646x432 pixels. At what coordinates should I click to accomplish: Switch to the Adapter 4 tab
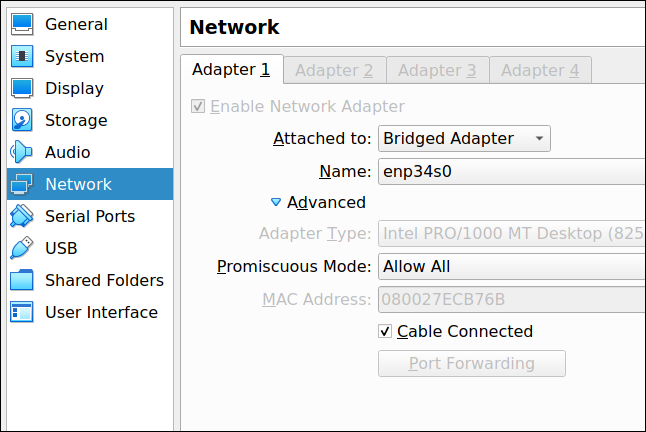tap(540, 70)
